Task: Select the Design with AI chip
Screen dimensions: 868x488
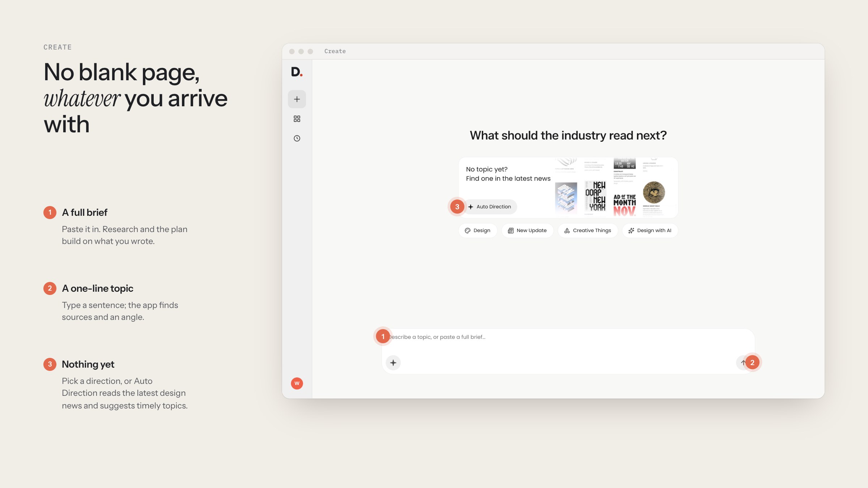Action: (650, 231)
